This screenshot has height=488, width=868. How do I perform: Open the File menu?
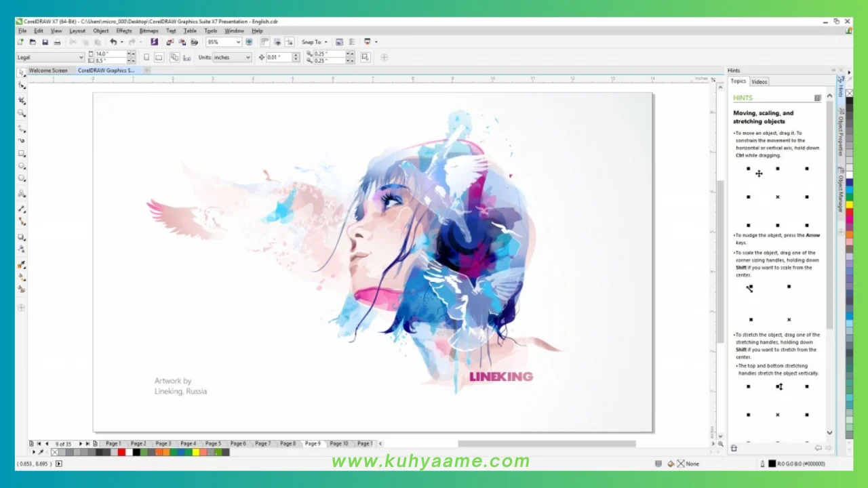[x=22, y=30]
